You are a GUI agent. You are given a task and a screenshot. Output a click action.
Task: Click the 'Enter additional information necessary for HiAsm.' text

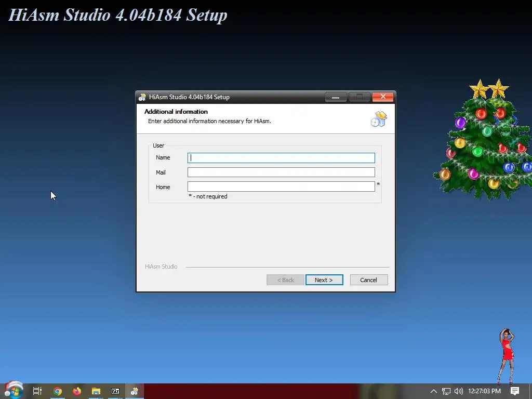point(209,121)
